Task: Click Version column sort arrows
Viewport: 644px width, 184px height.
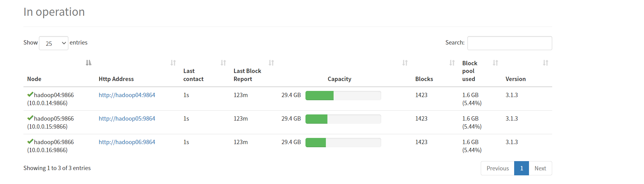Action: pos(545,63)
